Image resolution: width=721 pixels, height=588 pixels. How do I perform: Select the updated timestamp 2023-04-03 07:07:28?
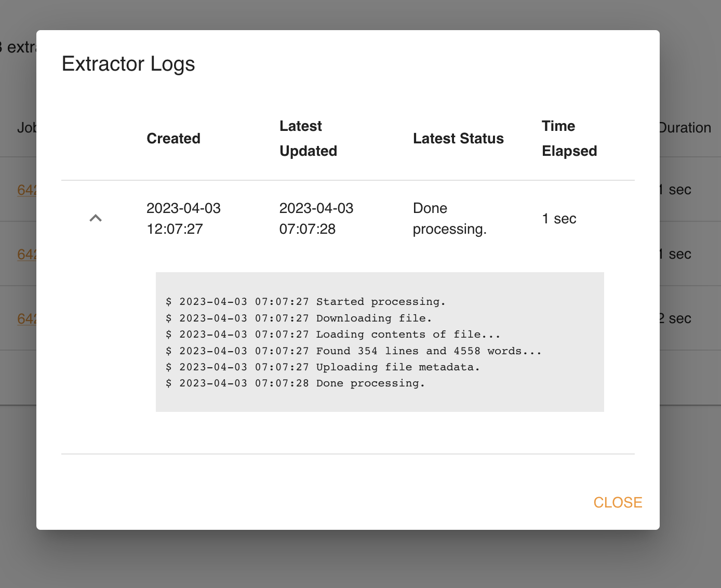pyautogui.click(x=316, y=219)
